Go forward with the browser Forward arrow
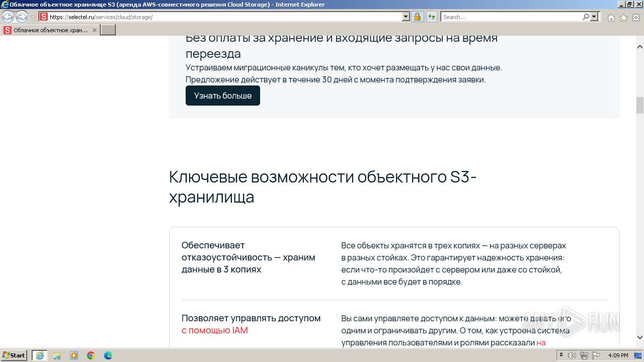This screenshot has width=644, height=362. click(22, 17)
